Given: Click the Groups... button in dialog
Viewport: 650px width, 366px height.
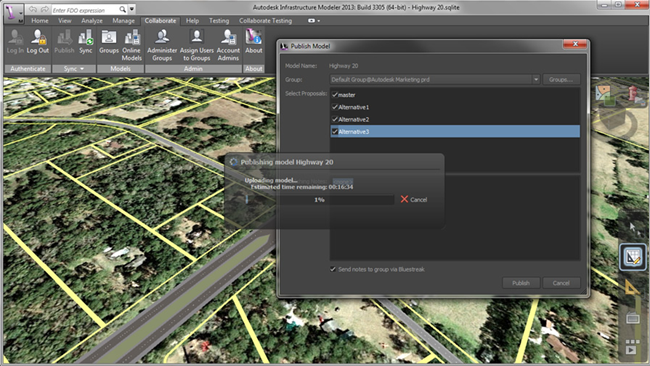Looking at the screenshot, I should click(x=561, y=79).
